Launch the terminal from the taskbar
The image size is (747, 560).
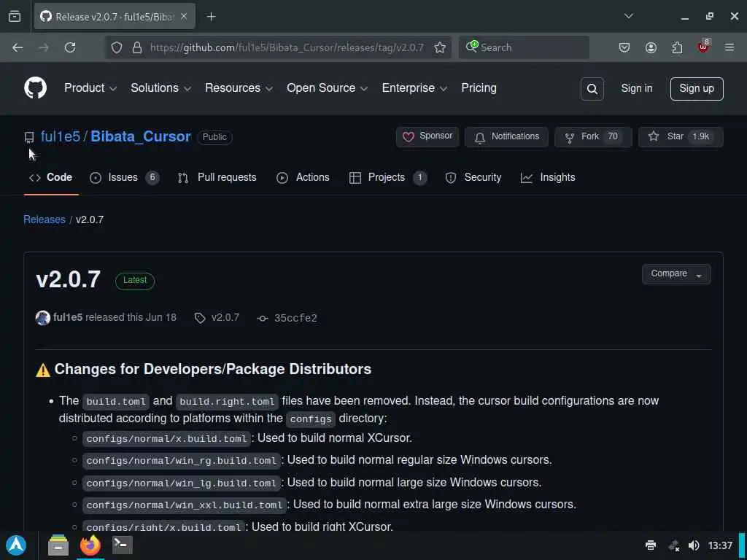pos(123,545)
